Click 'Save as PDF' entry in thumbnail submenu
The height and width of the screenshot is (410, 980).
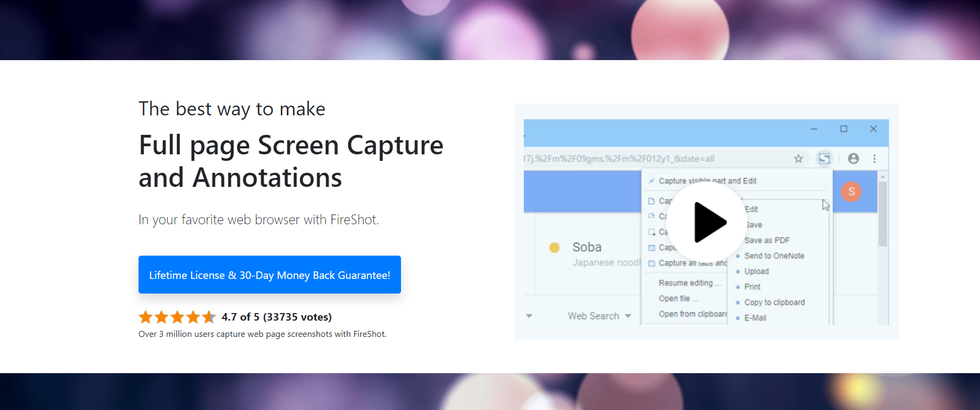coord(767,240)
